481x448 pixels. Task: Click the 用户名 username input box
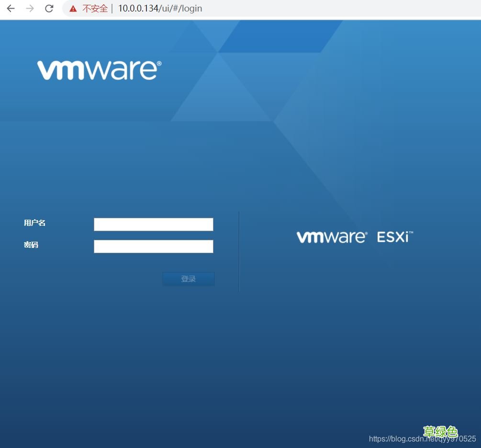(153, 224)
